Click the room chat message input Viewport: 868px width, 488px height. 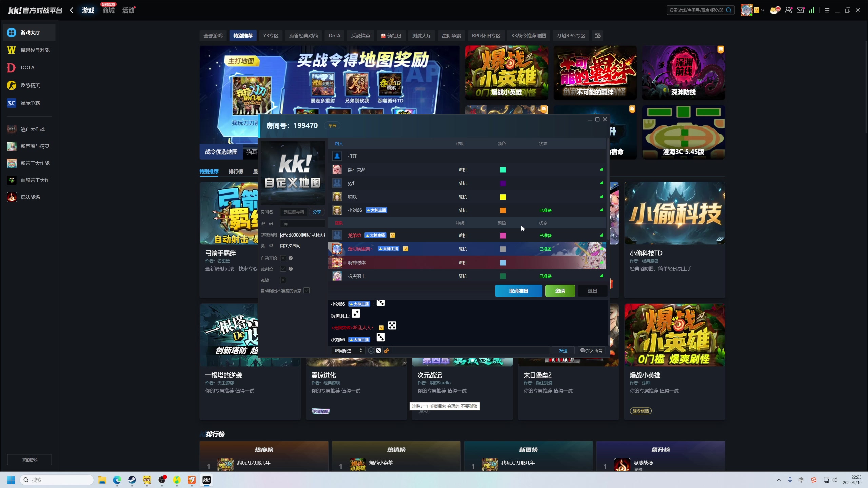click(470, 351)
